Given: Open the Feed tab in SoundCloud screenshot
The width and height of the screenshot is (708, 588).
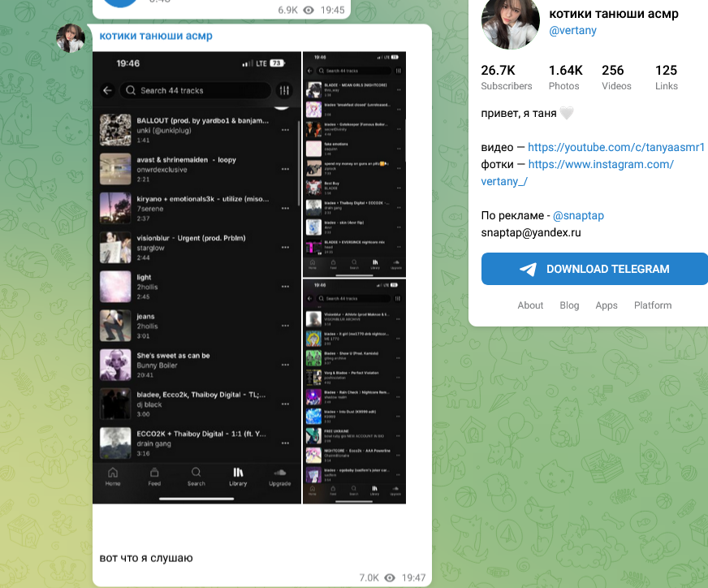Looking at the screenshot, I should coord(154,477).
